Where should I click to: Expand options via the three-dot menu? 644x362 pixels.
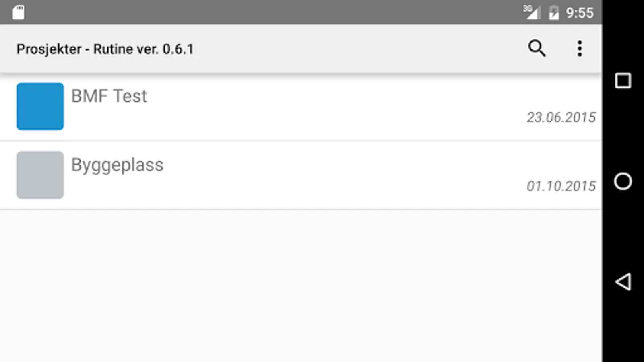point(580,49)
